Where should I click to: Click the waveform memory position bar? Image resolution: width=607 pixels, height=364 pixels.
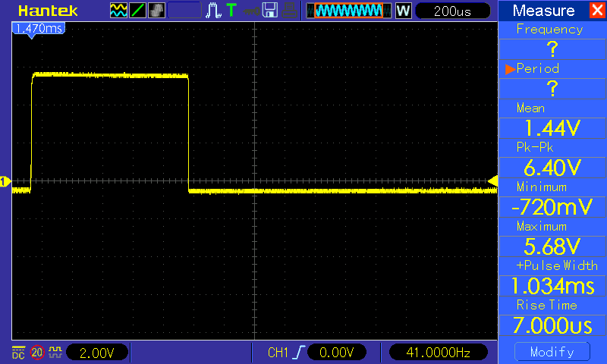pos(348,11)
